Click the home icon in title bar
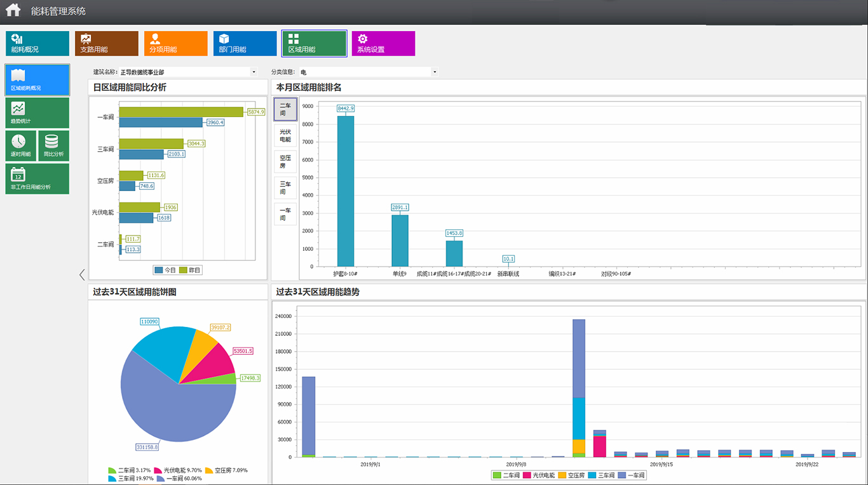Viewport: 868px width, 485px height. 13,11
